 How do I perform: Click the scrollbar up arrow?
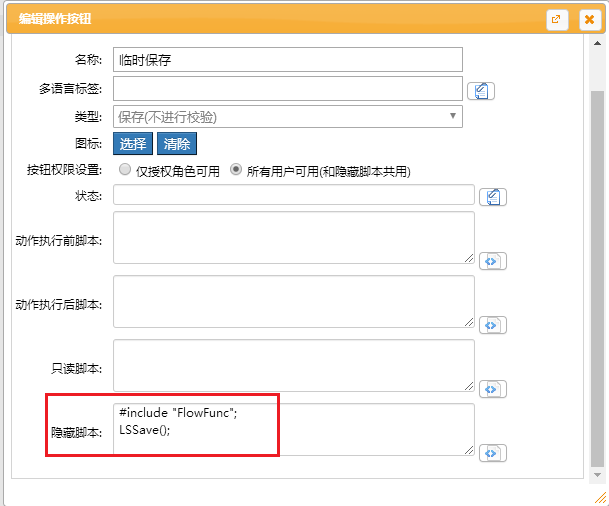(x=597, y=43)
